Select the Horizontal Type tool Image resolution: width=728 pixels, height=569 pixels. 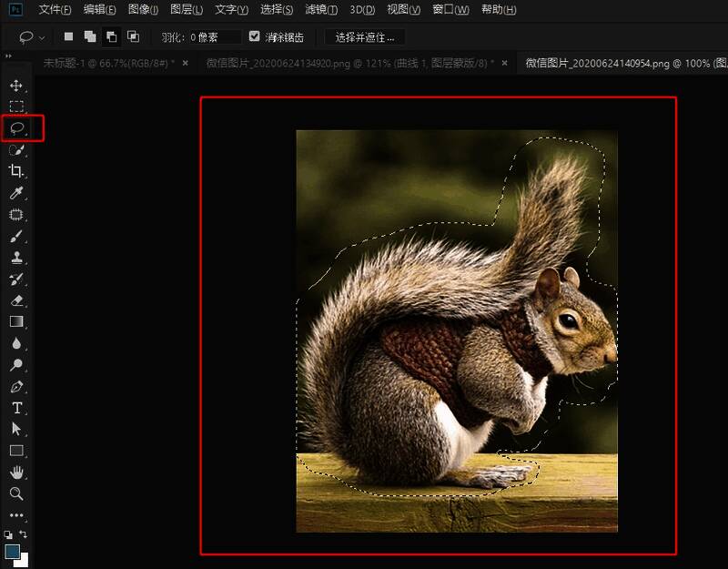click(x=15, y=408)
